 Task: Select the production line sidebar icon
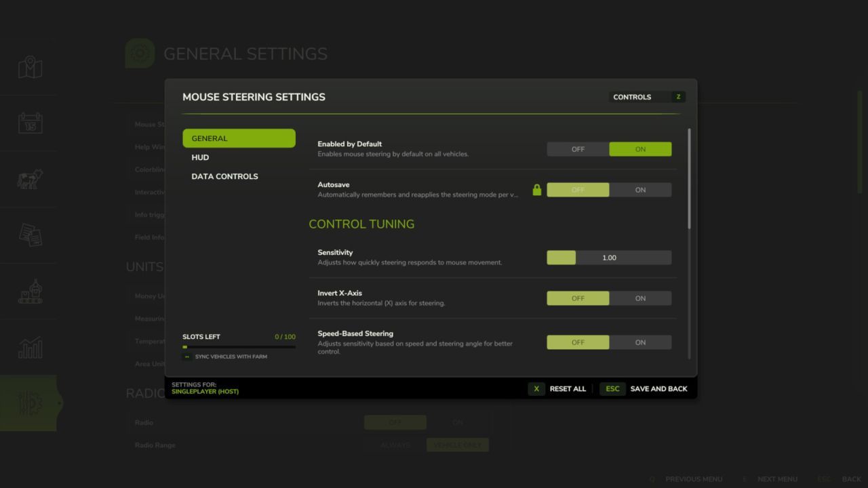click(30, 291)
